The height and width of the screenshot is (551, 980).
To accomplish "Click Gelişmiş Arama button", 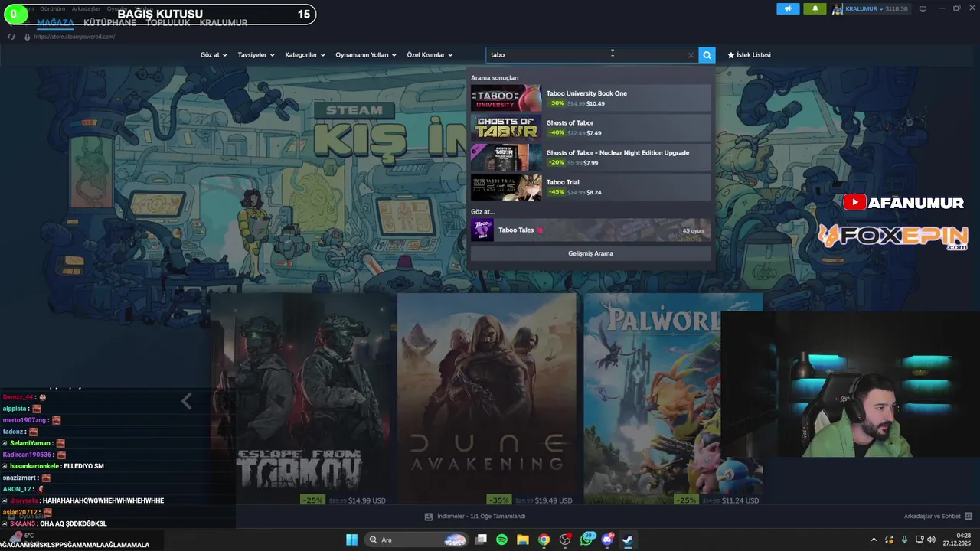I will tap(590, 253).
